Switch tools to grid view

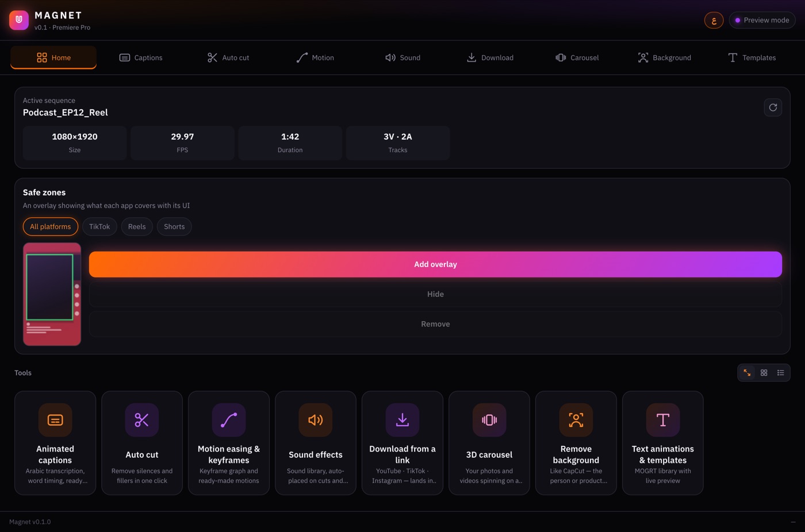tap(764, 373)
